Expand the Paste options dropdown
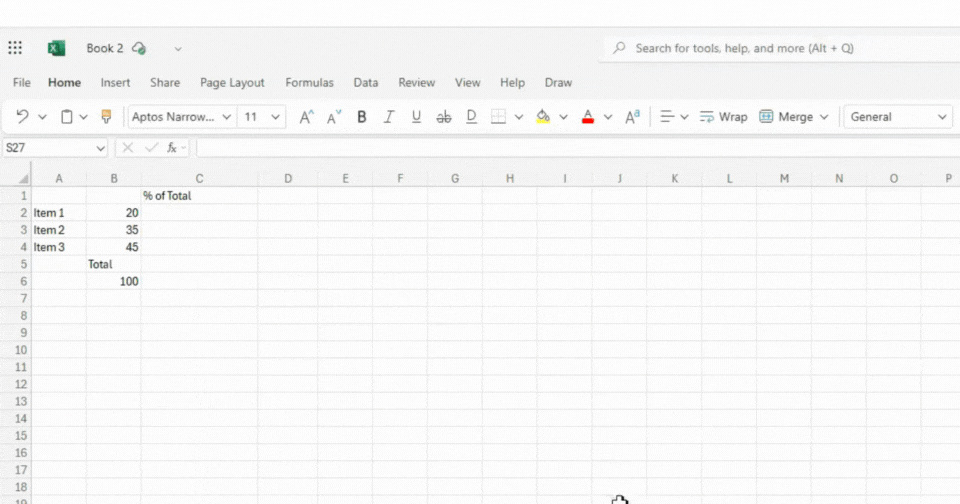960x504 pixels. click(83, 116)
